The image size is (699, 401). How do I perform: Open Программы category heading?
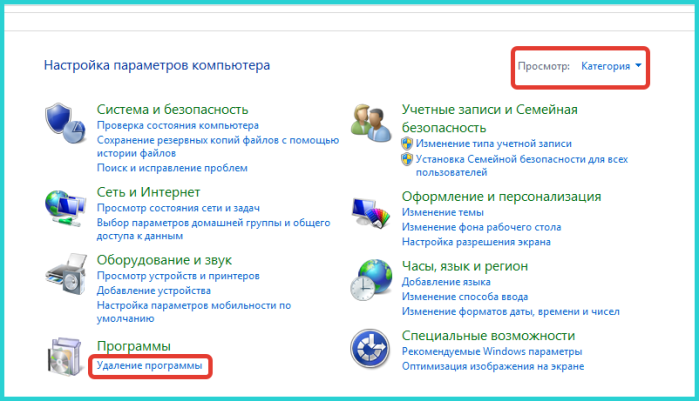pos(134,346)
